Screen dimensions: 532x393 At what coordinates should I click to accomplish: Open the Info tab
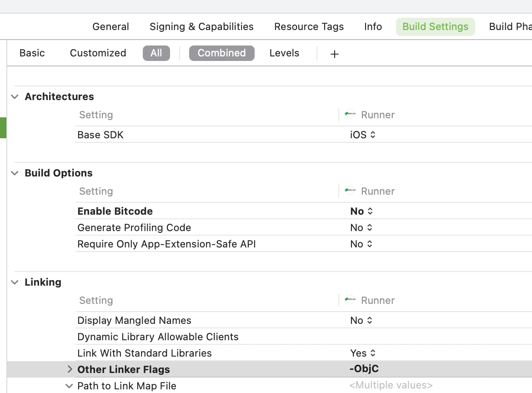click(x=373, y=26)
